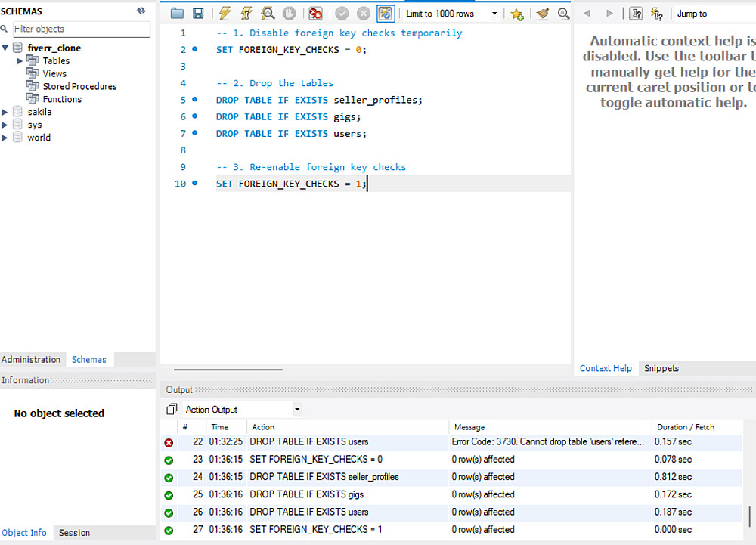Open the Action Output type dropdown
The height and width of the screenshot is (545, 756).
click(297, 410)
